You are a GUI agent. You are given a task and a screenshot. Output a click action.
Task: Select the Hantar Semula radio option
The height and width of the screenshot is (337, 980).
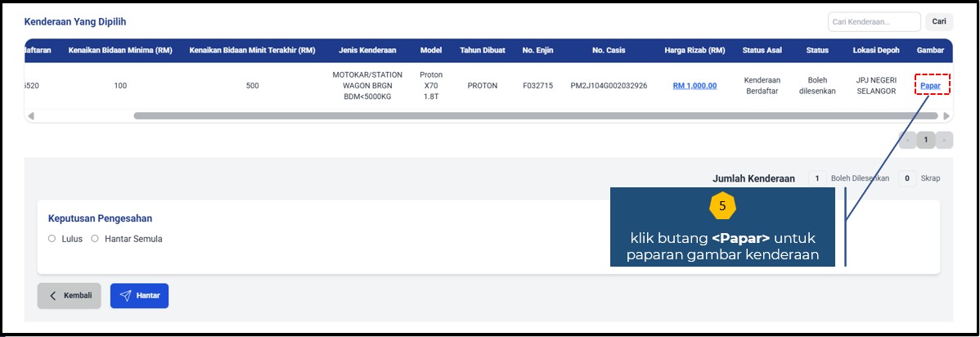click(x=95, y=239)
